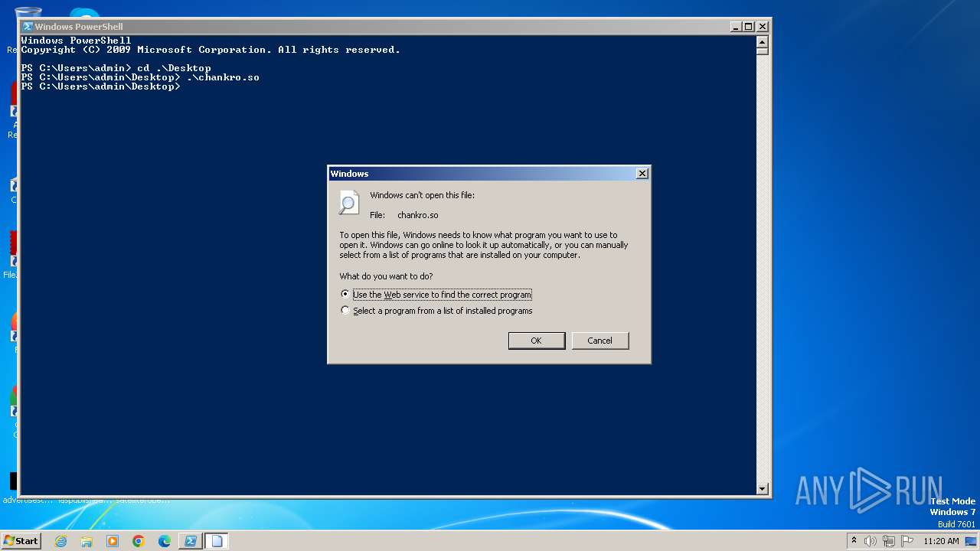Screen dimensions: 980x551
Task: Click the Show Desktop button on the taskbar
Action: point(971,541)
